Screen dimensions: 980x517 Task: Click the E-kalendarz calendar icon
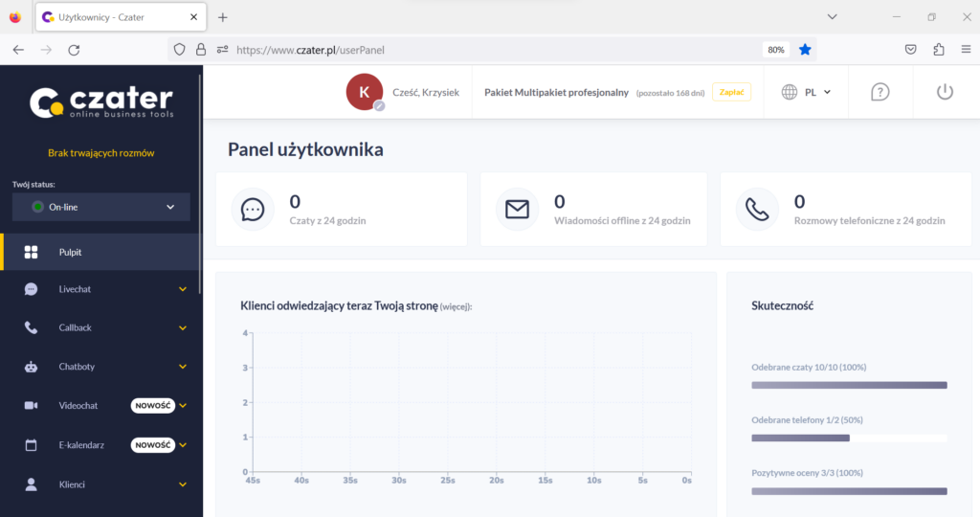31,445
